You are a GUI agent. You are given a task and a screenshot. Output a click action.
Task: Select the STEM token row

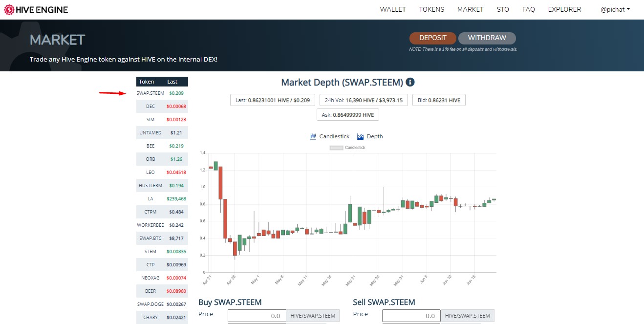[x=162, y=251]
